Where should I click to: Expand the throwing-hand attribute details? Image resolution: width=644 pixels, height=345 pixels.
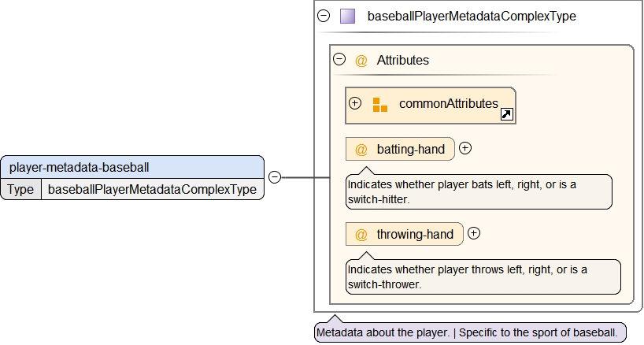[x=474, y=233]
